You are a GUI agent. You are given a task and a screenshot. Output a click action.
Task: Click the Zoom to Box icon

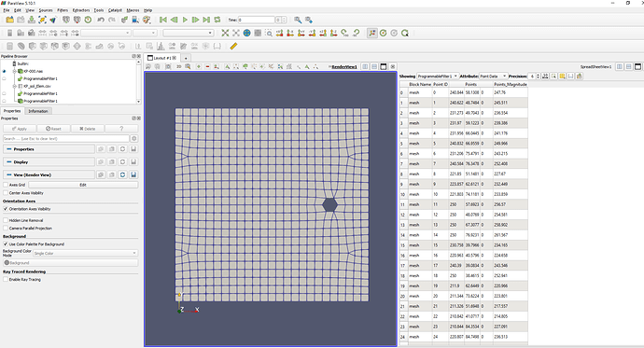(269, 33)
